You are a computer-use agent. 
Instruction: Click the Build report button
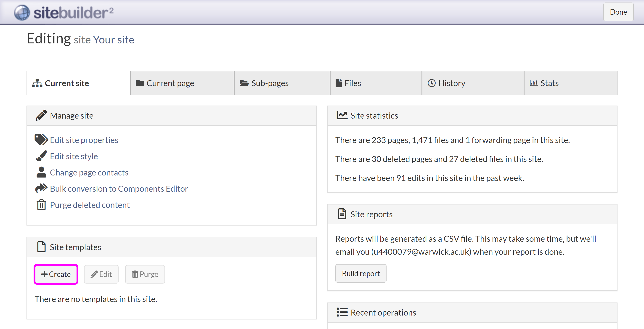tap(360, 273)
